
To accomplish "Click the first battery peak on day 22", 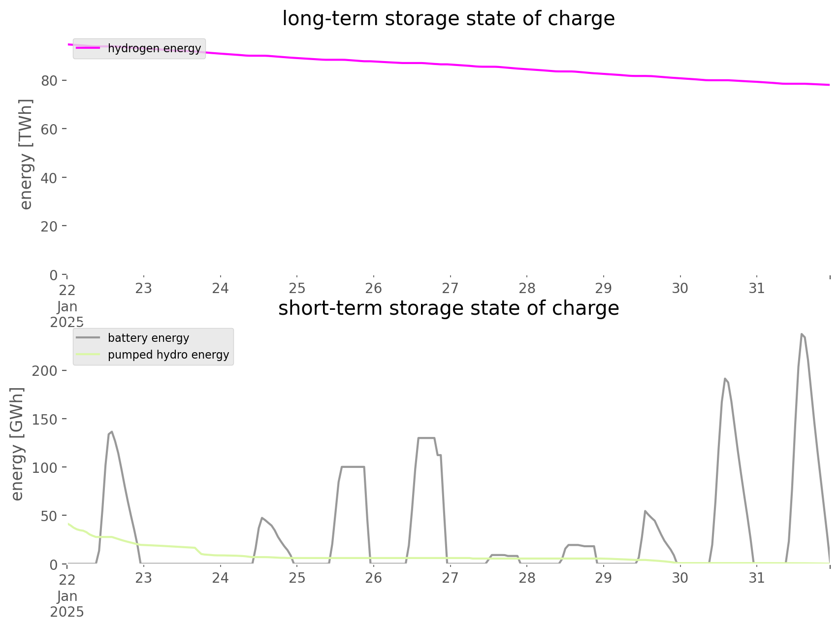I will click(x=112, y=431).
